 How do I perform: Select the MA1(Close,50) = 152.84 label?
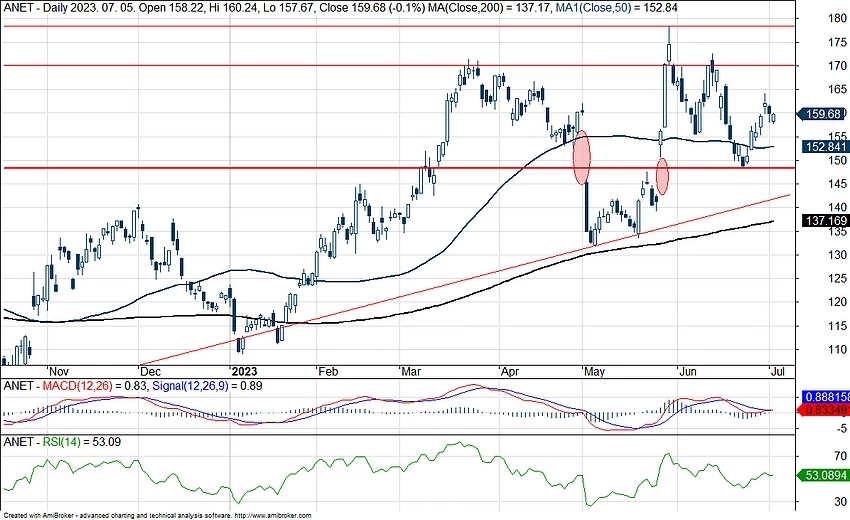616,8
